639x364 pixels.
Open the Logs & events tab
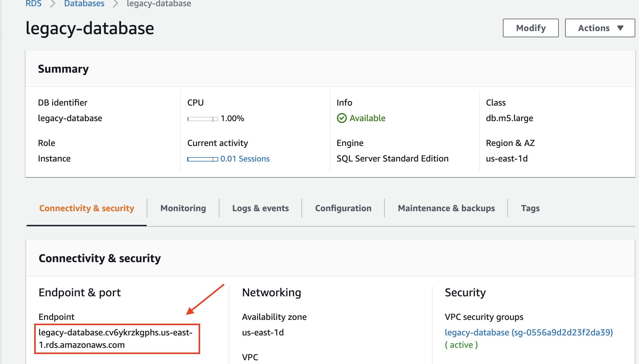pos(260,208)
